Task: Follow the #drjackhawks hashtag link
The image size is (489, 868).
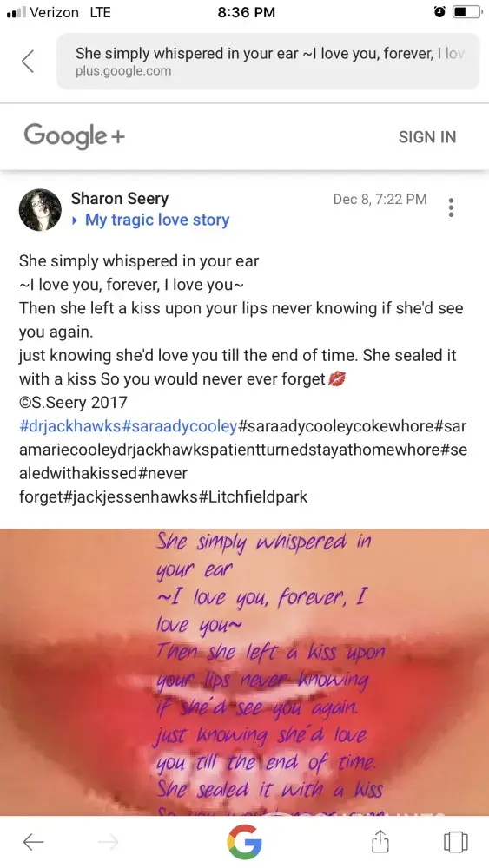Action: (x=69, y=427)
